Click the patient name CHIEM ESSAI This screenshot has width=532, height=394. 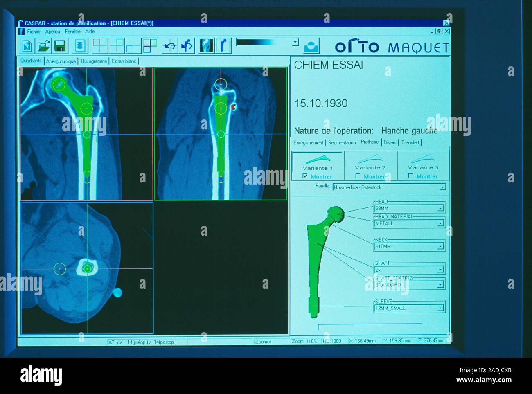(328, 65)
